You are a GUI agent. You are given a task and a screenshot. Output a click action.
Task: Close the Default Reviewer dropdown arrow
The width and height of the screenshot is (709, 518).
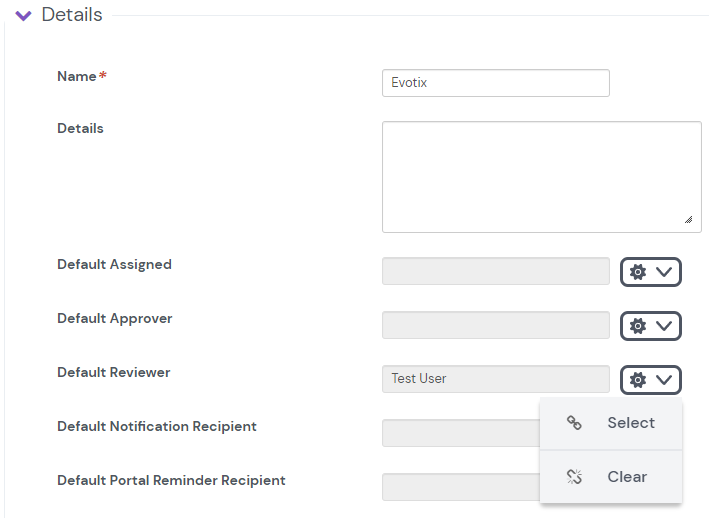click(x=664, y=380)
